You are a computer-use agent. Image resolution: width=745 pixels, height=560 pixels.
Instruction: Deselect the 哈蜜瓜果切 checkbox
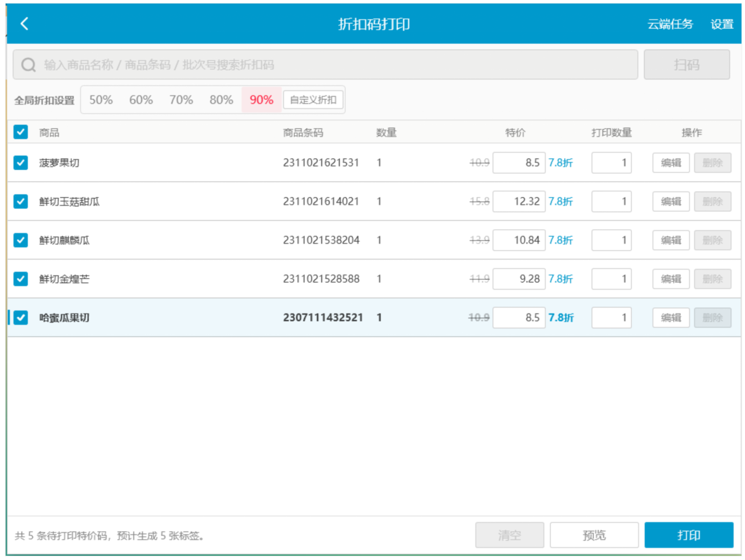[x=21, y=317]
